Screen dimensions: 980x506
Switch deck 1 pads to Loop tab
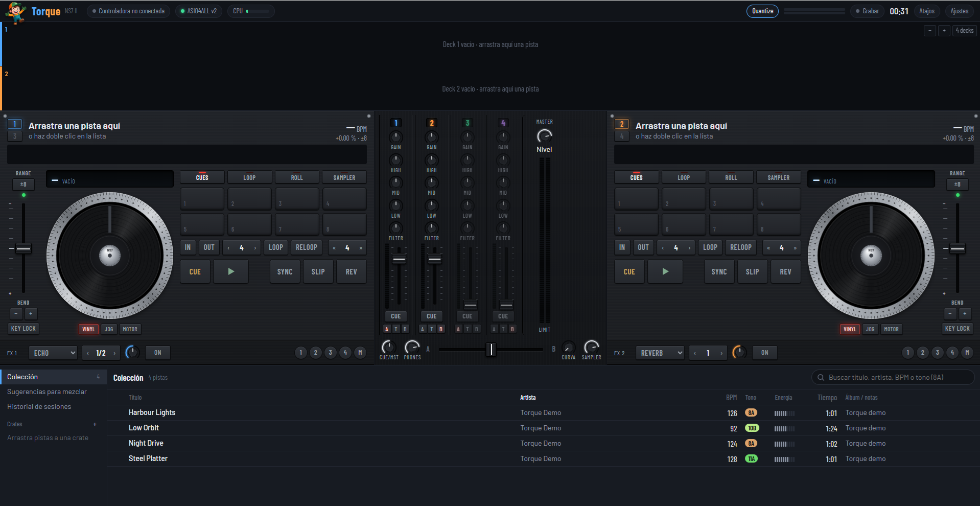pos(249,177)
